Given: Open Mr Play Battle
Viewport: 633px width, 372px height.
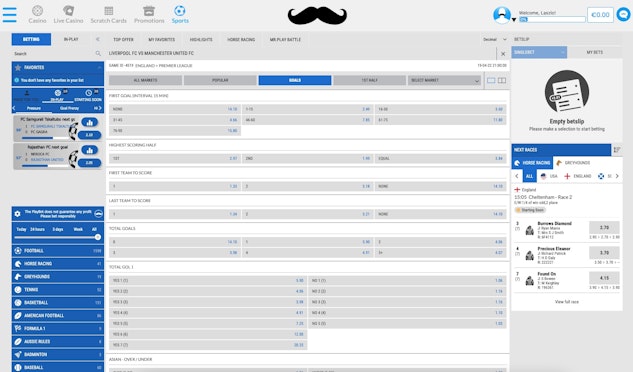Looking at the screenshot, I should [285, 40].
